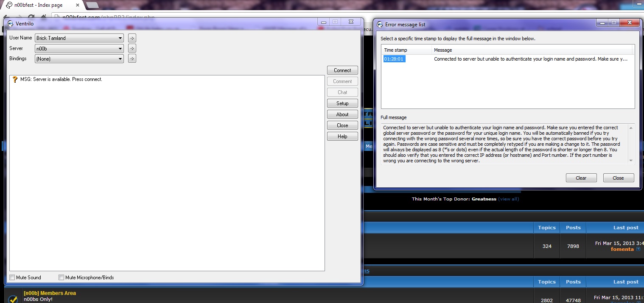Click the Server arrow button

(132, 48)
